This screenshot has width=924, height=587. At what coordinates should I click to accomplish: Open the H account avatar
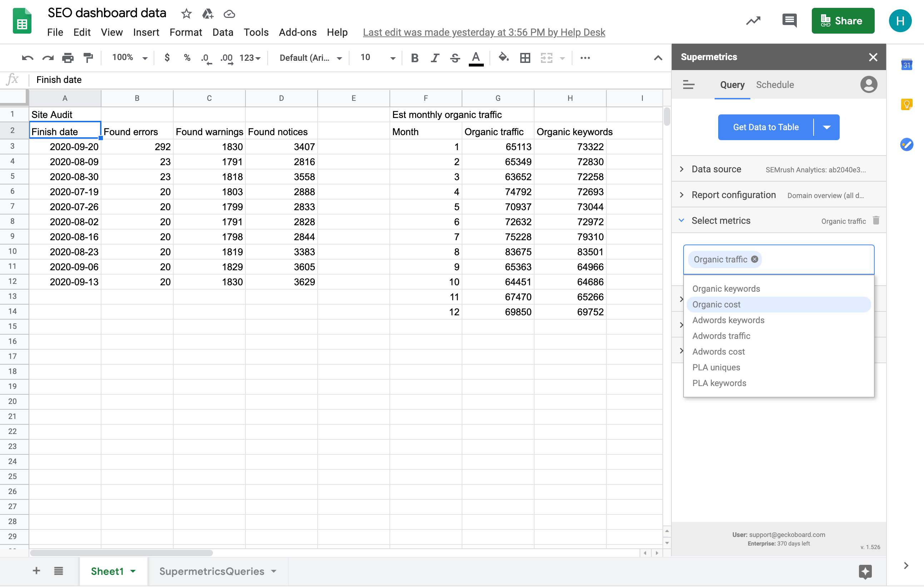(x=900, y=21)
